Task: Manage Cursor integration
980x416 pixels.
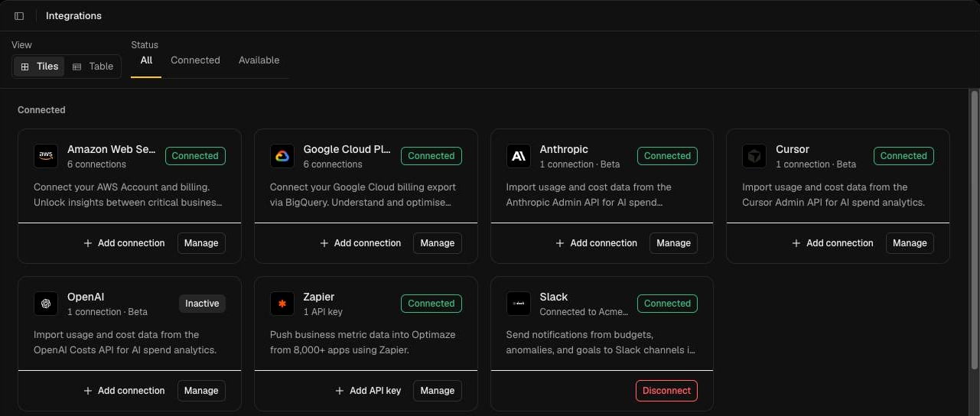Action: pos(910,243)
